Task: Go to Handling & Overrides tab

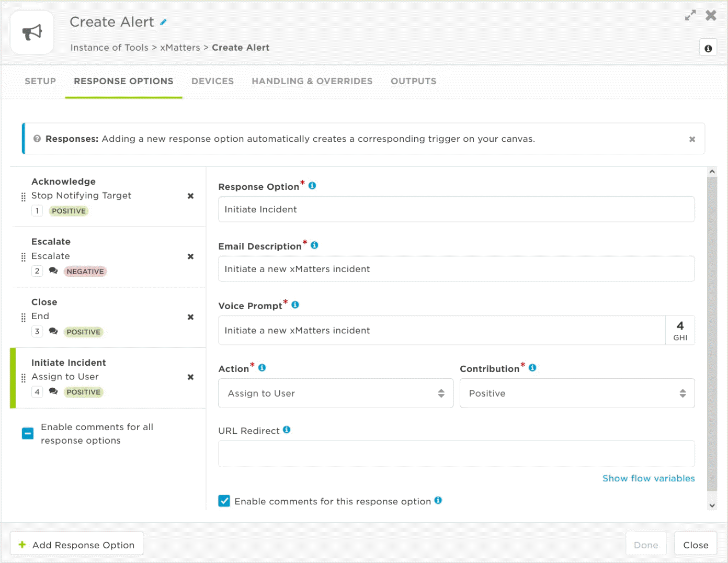Action: pyautogui.click(x=312, y=81)
